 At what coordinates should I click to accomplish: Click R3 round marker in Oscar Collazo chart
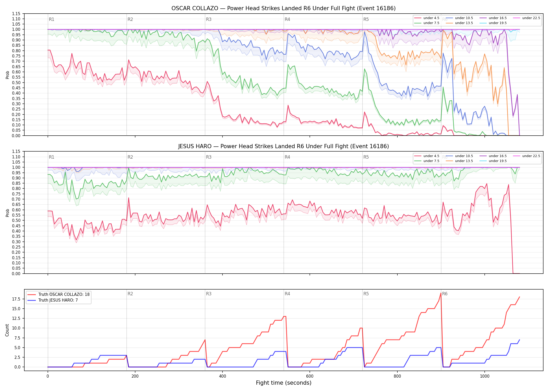[209, 19]
